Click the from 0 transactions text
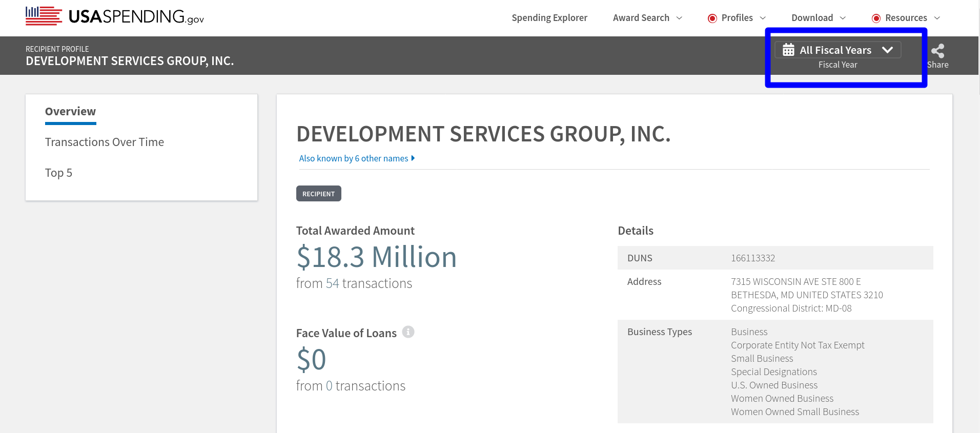Screen dimensions: 980x433 pos(351,386)
